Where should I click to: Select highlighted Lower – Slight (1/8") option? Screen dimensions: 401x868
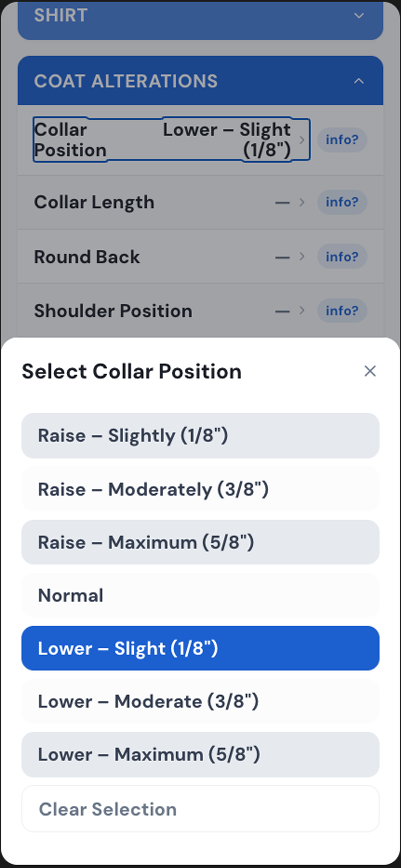(200, 648)
